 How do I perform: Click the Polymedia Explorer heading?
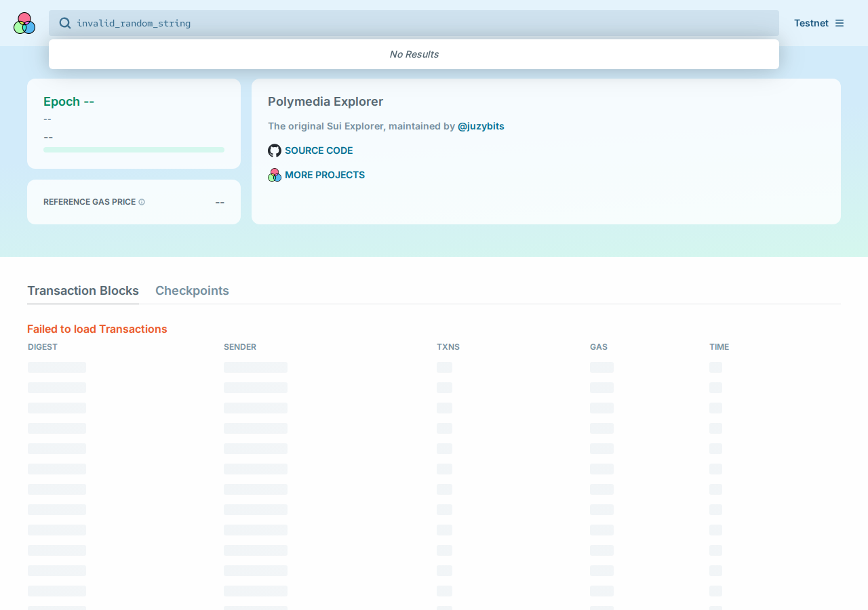[325, 102]
